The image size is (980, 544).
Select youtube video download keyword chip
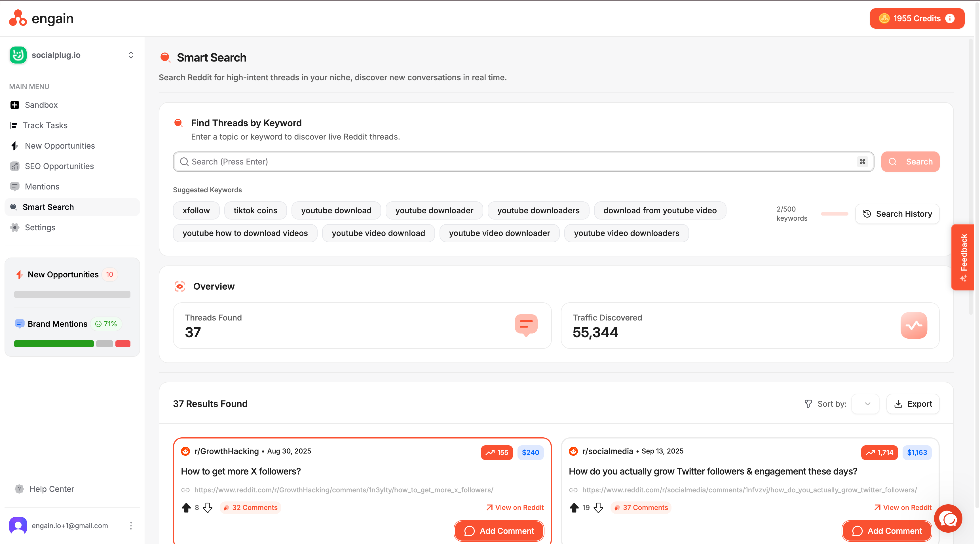point(378,233)
